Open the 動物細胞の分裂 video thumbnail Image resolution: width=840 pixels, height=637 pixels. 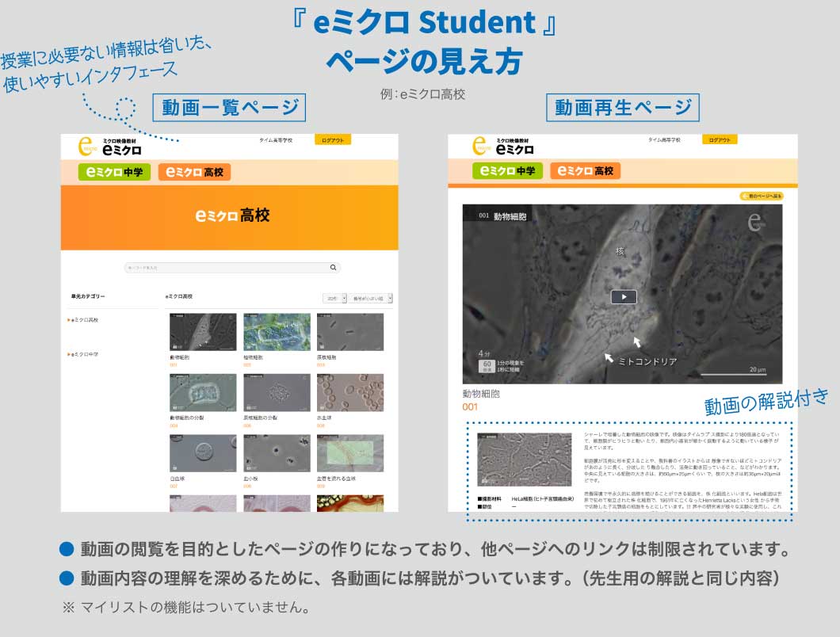[203, 392]
